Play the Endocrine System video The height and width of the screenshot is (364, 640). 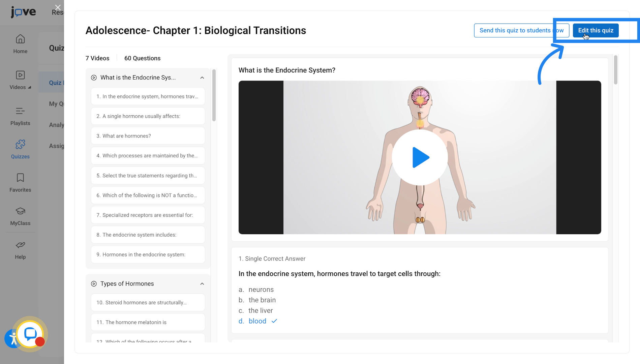[x=420, y=157]
